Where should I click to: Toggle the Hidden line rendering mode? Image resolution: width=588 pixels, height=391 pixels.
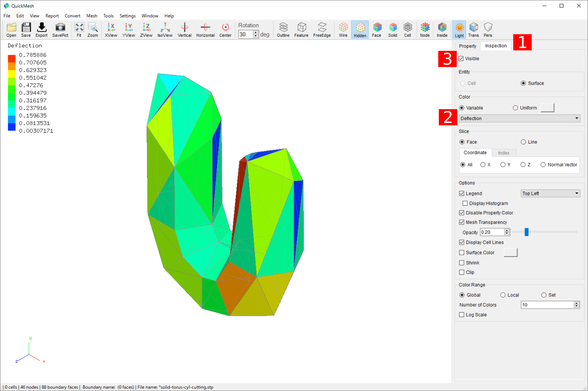[360, 30]
